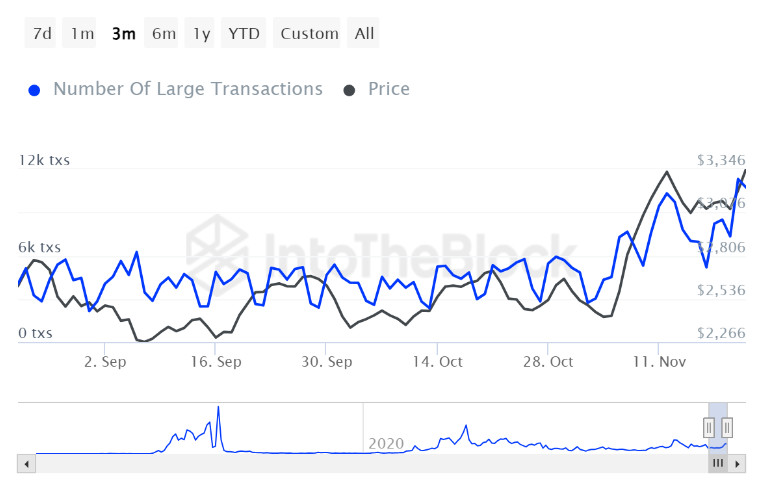763x504 pixels.
Task: Switch to the 3m time range
Action: (124, 33)
